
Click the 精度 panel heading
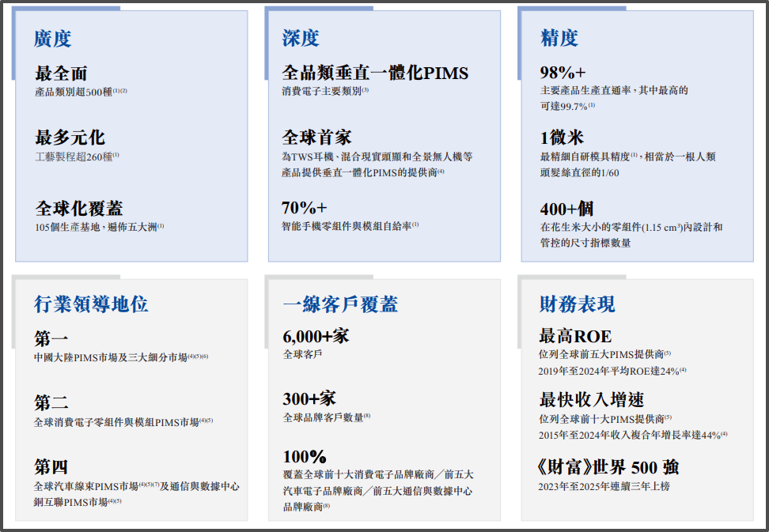[x=559, y=38]
